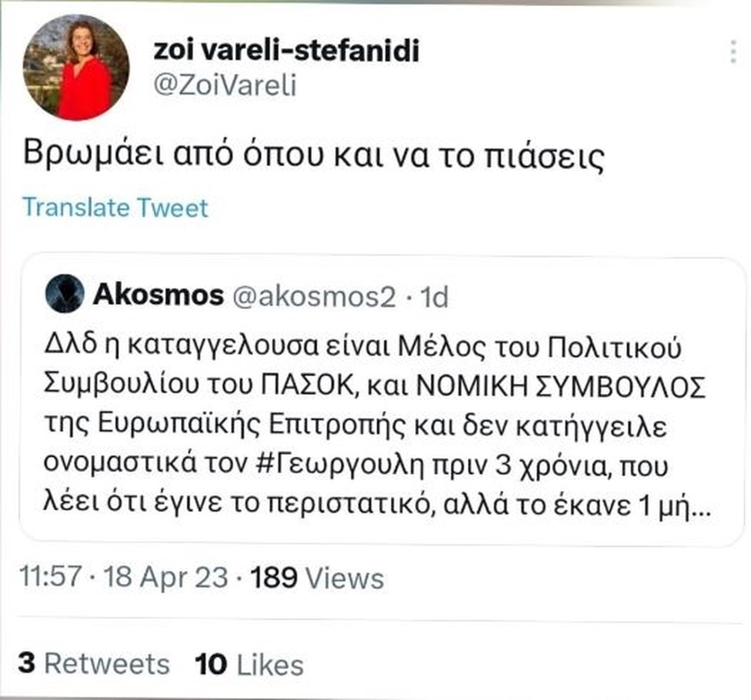Click the Translate Tweet link
This screenshot has height=700, width=751.
(116, 207)
